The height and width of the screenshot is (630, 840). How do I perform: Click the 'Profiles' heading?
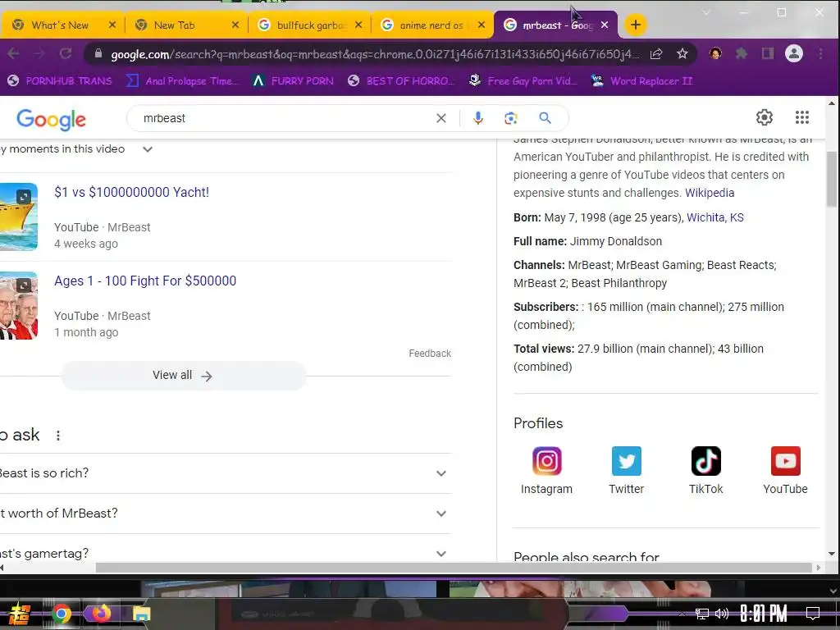538,424
